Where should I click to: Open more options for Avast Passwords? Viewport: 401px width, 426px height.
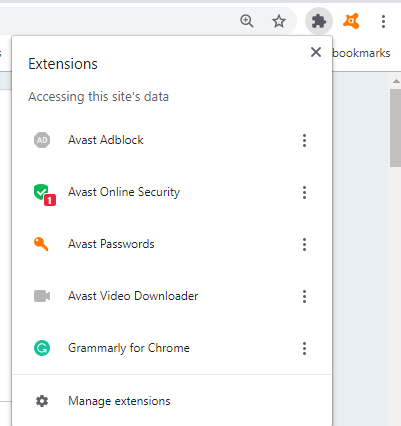304,244
